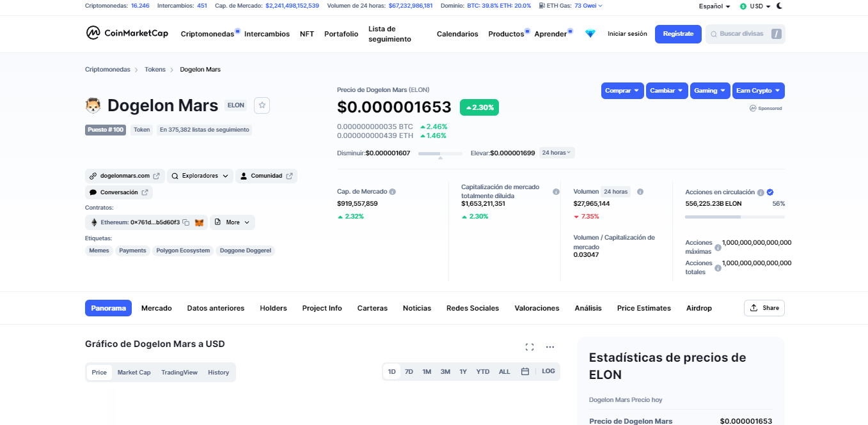The width and height of the screenshot is (868, 425).
Task: Open info icon for fully diluted market cap
Action: coord(556,192)
